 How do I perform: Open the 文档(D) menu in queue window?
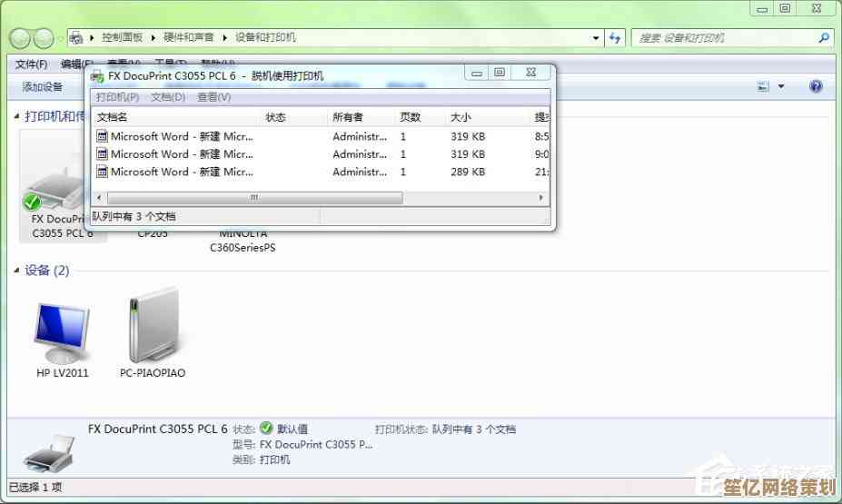pyautogui.click(x=168, y=96)
